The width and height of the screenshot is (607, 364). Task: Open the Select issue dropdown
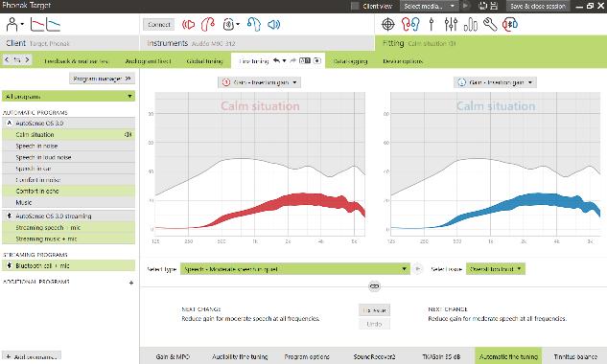point(496,269)
